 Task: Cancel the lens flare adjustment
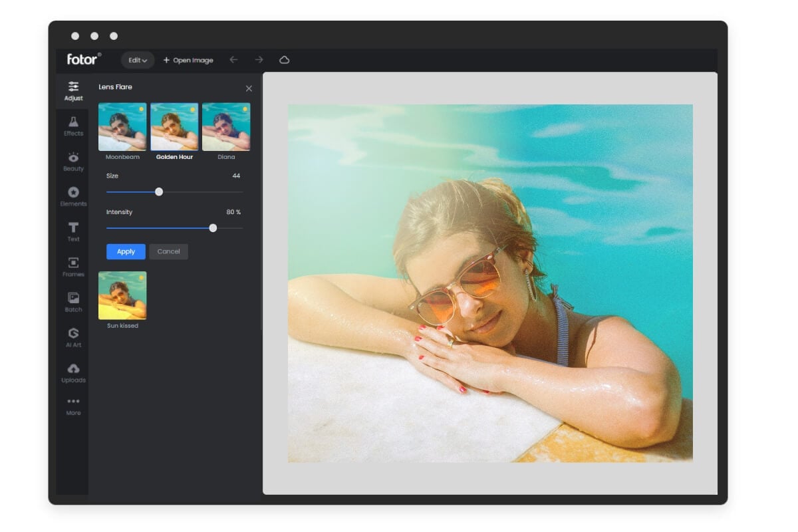point(168,251)
